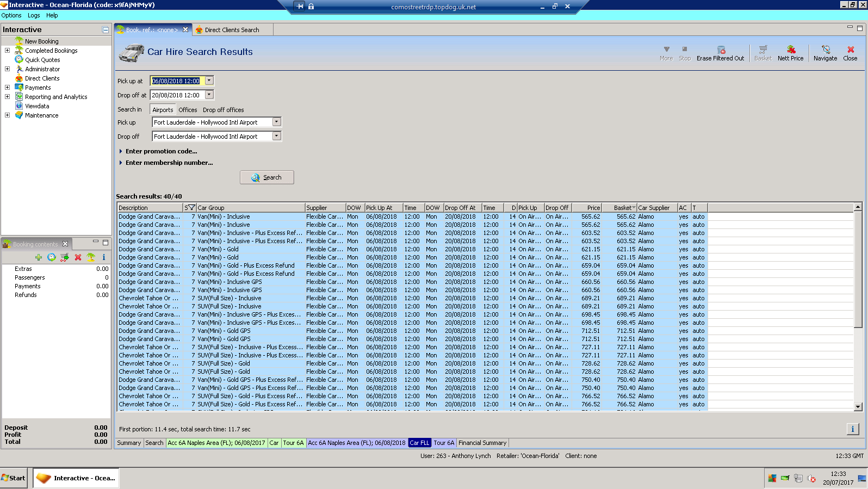The height and width of the screenshot is (489, 868).
Task: Open the Drop off at date dropdown
Action: 209,95
